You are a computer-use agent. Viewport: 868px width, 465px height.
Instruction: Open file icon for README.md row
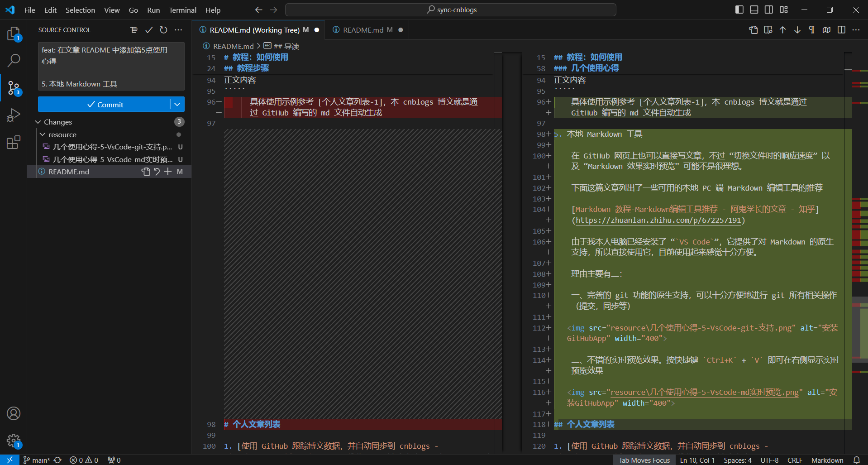coord(146,172)
